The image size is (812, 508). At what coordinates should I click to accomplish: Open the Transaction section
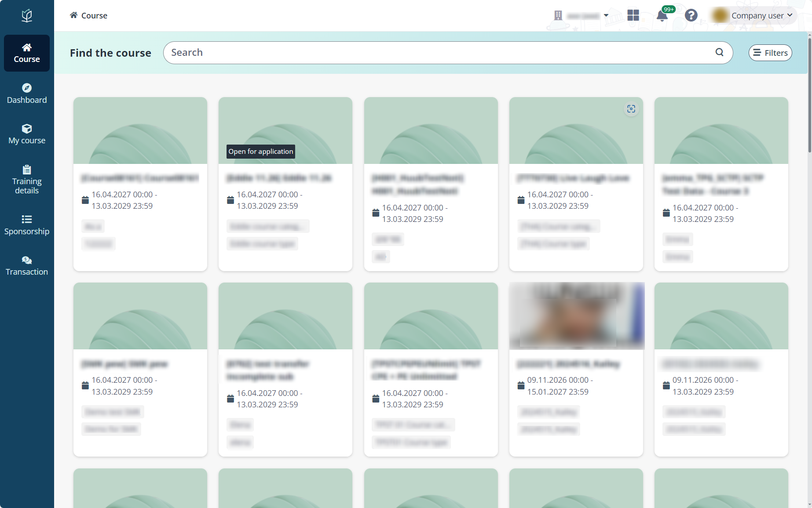point(26,265)
